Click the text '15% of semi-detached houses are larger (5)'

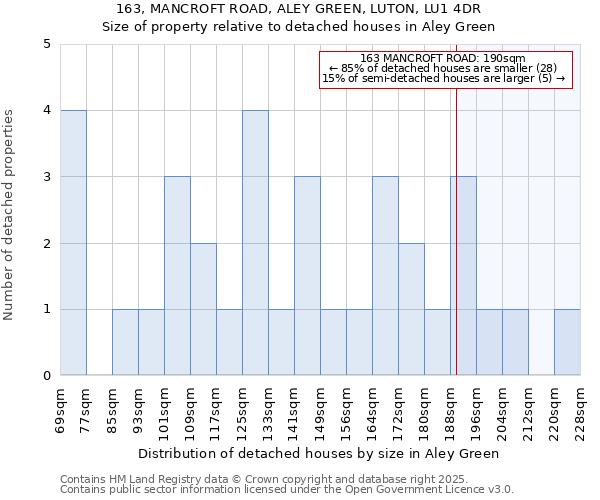[x=437, y=78]
